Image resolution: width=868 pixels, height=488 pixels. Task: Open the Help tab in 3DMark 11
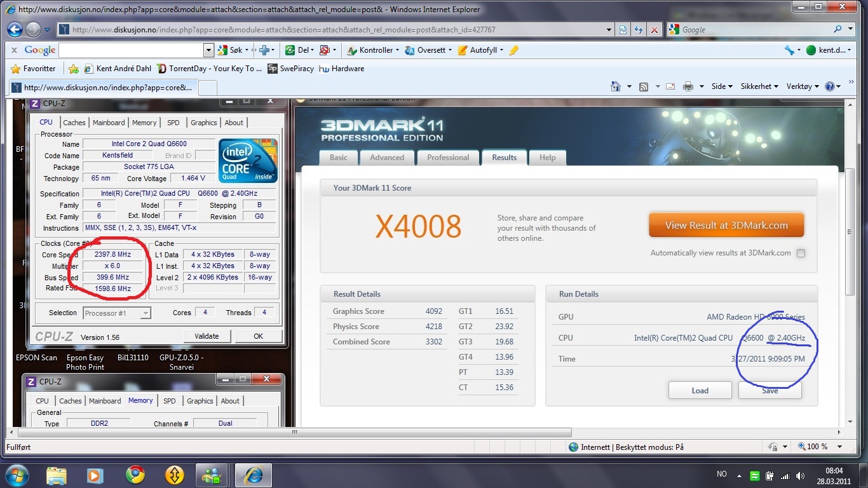tap(548, 158)
